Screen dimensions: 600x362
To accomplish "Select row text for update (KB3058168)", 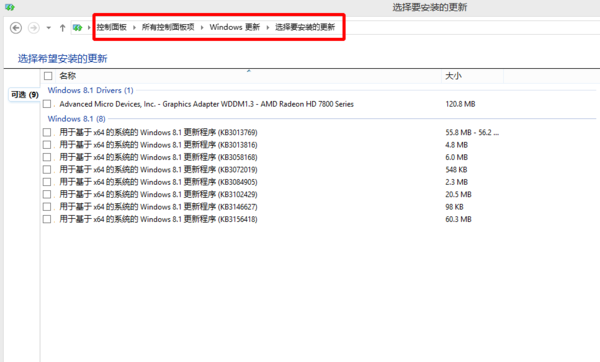I will (158, 157).
